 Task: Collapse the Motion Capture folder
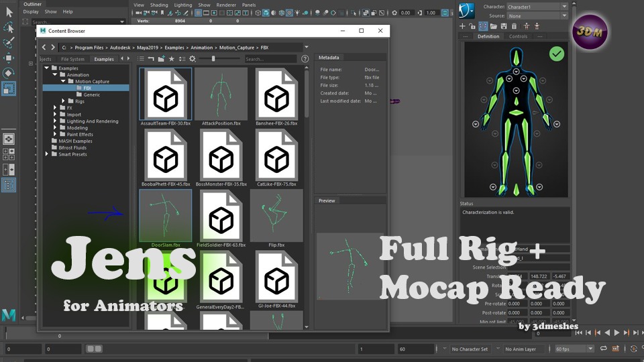coord(63,81)
